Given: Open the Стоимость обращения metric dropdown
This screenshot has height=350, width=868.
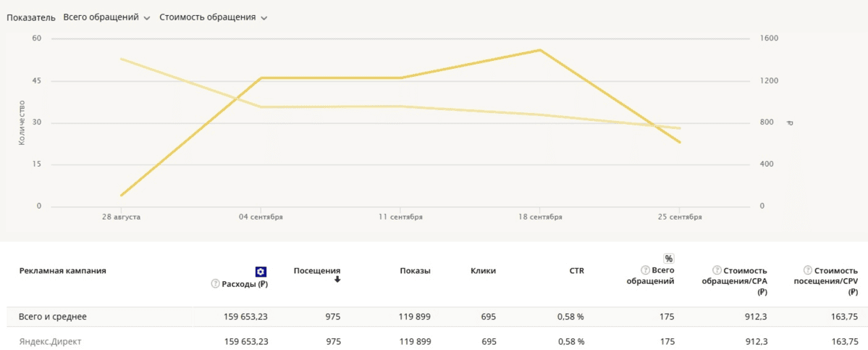Looking at the screenshot, I should point(214,17).
